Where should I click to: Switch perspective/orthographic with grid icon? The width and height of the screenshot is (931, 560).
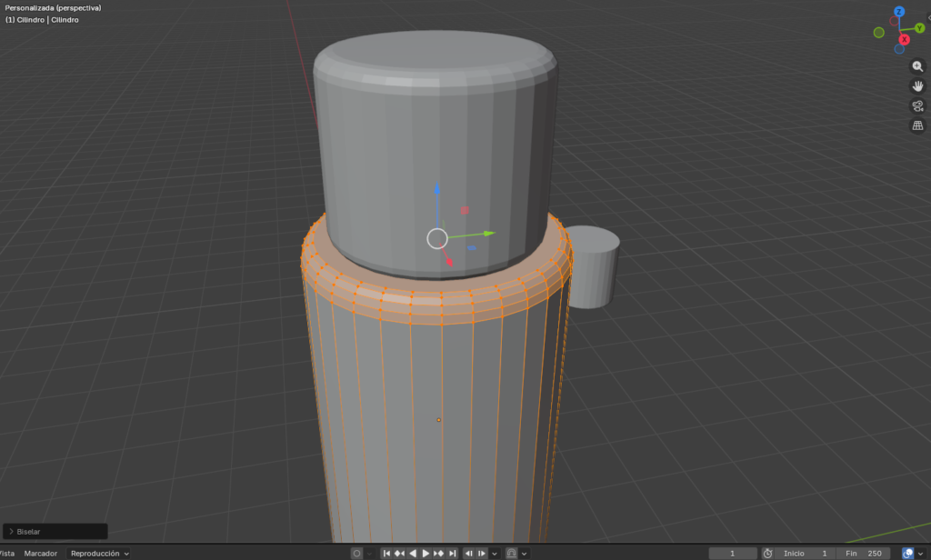pyautogui.click(x=917, y=125)
